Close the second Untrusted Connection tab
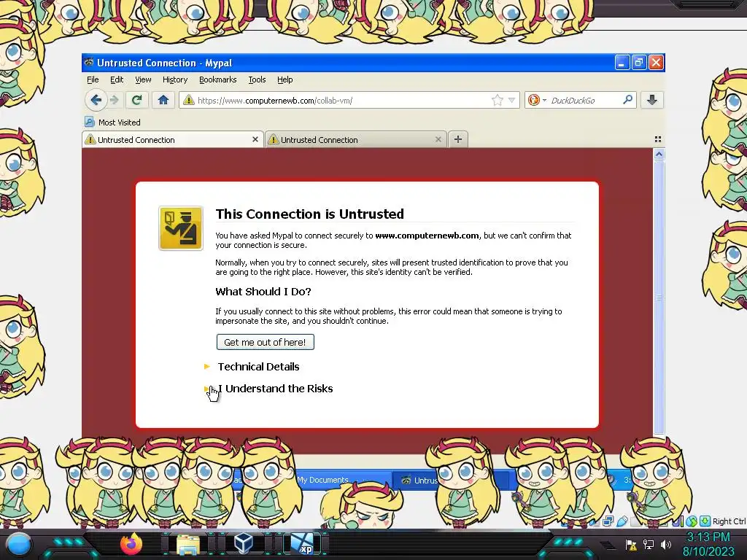 point(438,139)
